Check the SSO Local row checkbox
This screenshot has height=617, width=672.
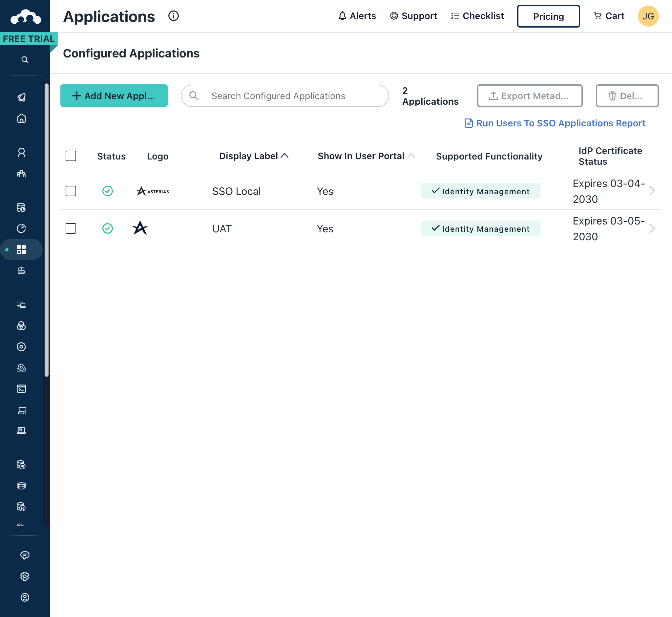[71, 191]
